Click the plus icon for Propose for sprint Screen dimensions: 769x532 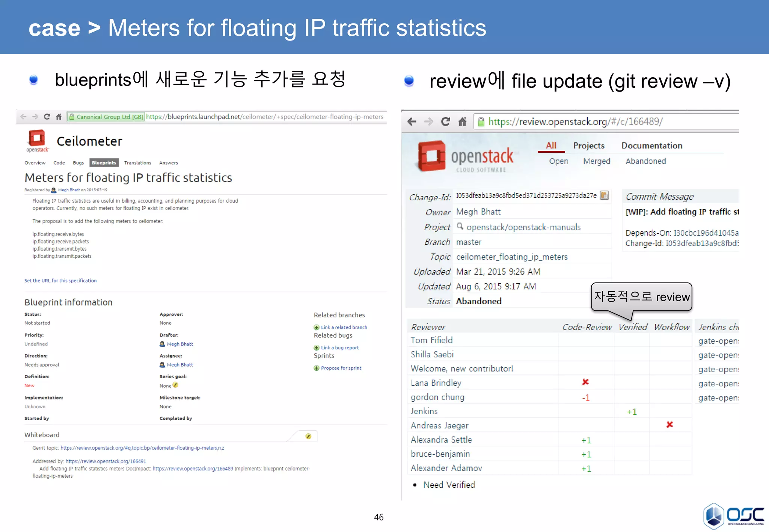click(x=317, y=368)
